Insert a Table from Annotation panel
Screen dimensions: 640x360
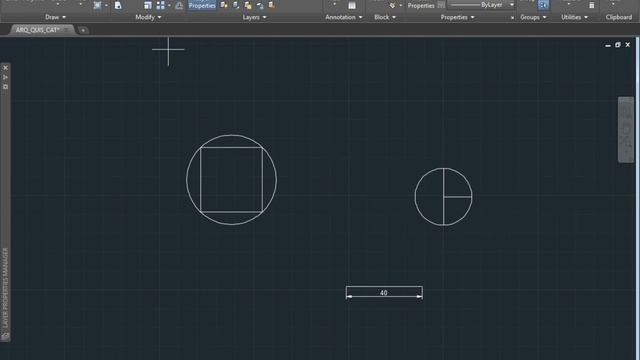pos(352,5)
